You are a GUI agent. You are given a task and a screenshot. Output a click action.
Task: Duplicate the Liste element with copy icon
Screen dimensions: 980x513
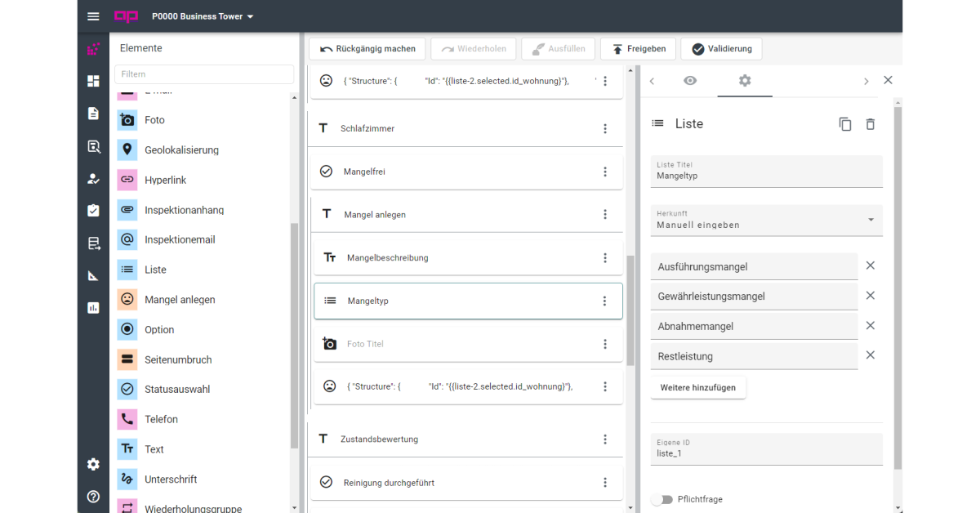[845, 124]
